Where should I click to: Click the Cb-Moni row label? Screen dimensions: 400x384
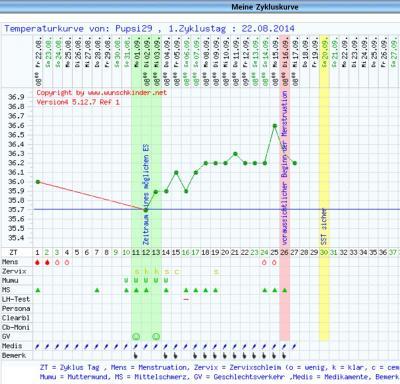point(16,327)
